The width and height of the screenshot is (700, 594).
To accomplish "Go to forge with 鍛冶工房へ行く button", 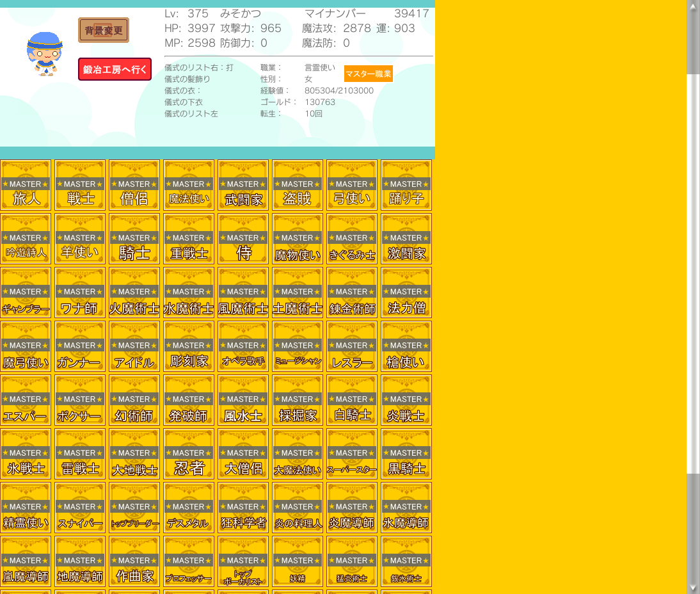I will tap(115, 69).
